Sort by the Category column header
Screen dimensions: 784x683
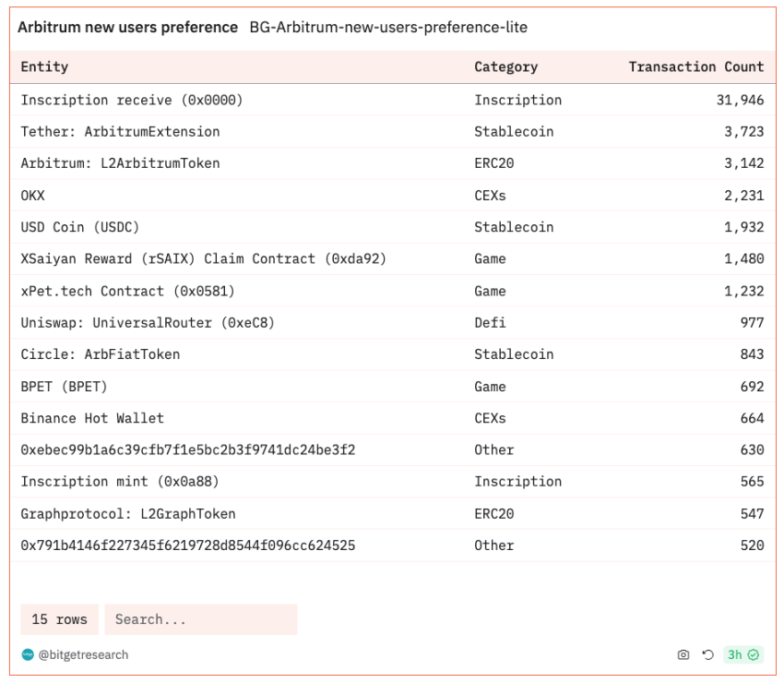505,66
